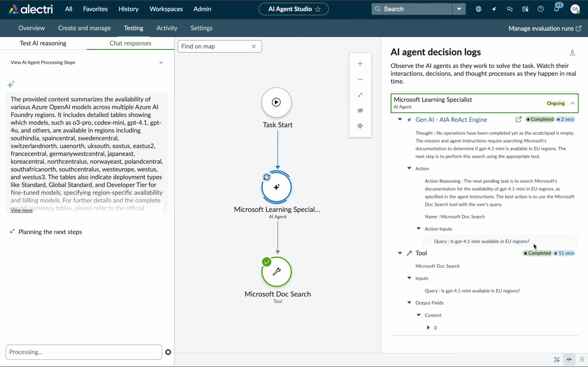Zoom out on the agent map
This screenshot has height=367, width=588.
click(x=360, y=79)
